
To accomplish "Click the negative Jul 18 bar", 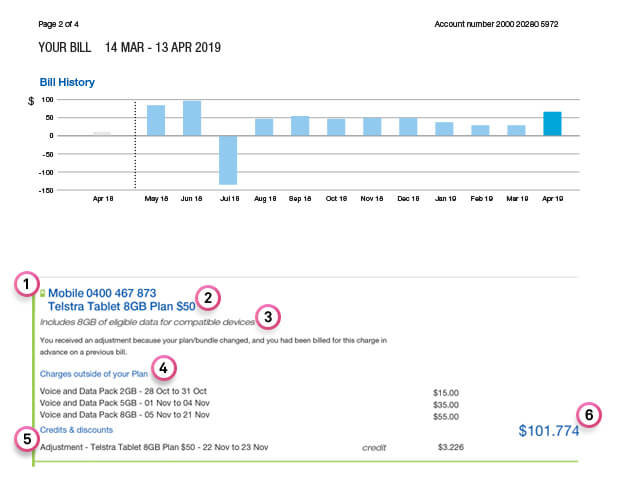I will tap(227, 160).
